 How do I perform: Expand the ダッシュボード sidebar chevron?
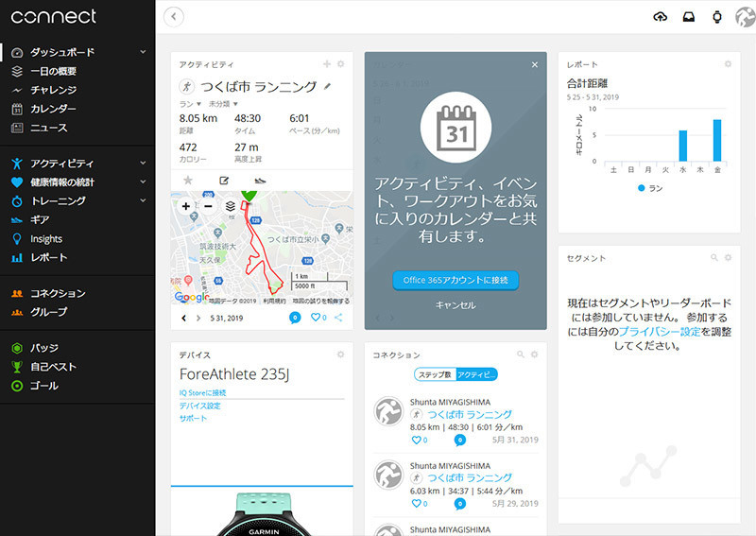(x=143, y=52)
